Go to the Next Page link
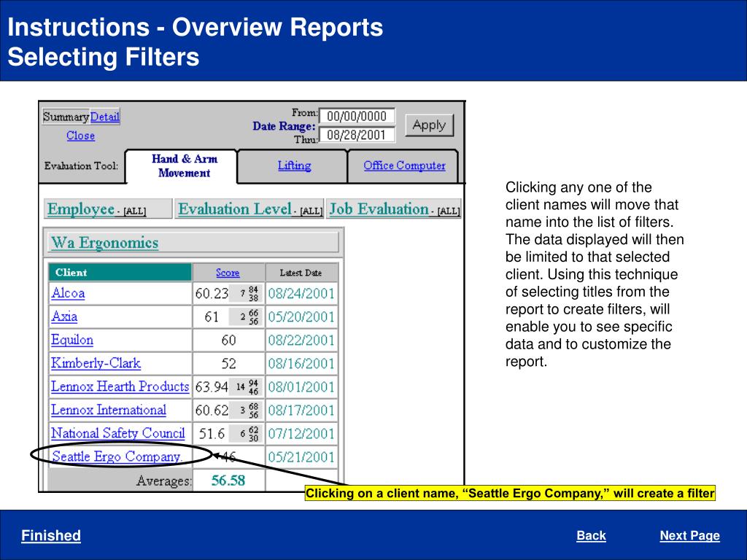Viewport: 747px width, 560px height. pyautogui.click(x=690, y=535)
